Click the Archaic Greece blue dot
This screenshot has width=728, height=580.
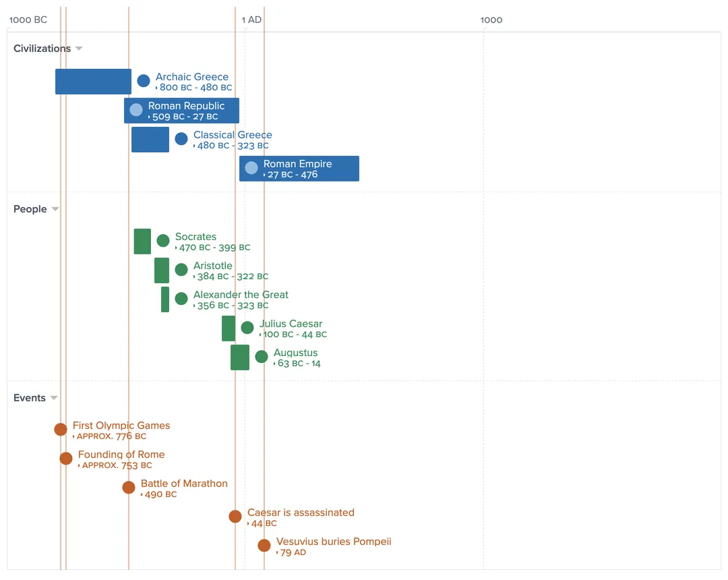(144, 81)
